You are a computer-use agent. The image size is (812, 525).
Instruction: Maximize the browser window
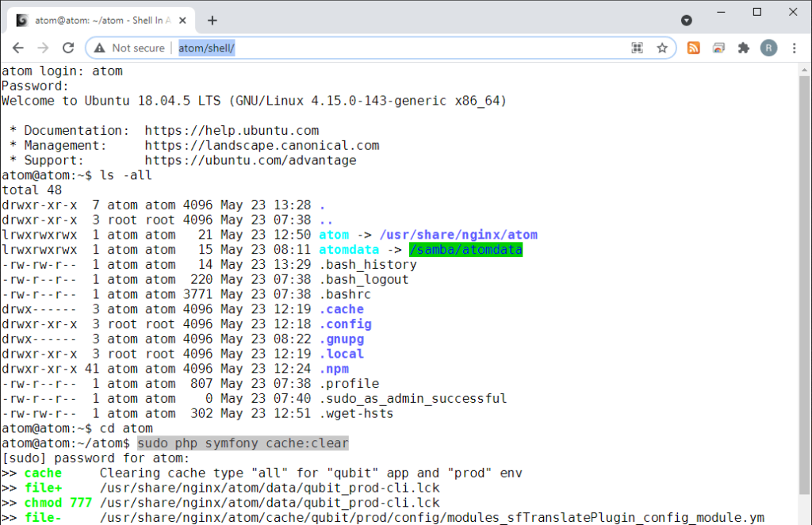coord(757,12)
